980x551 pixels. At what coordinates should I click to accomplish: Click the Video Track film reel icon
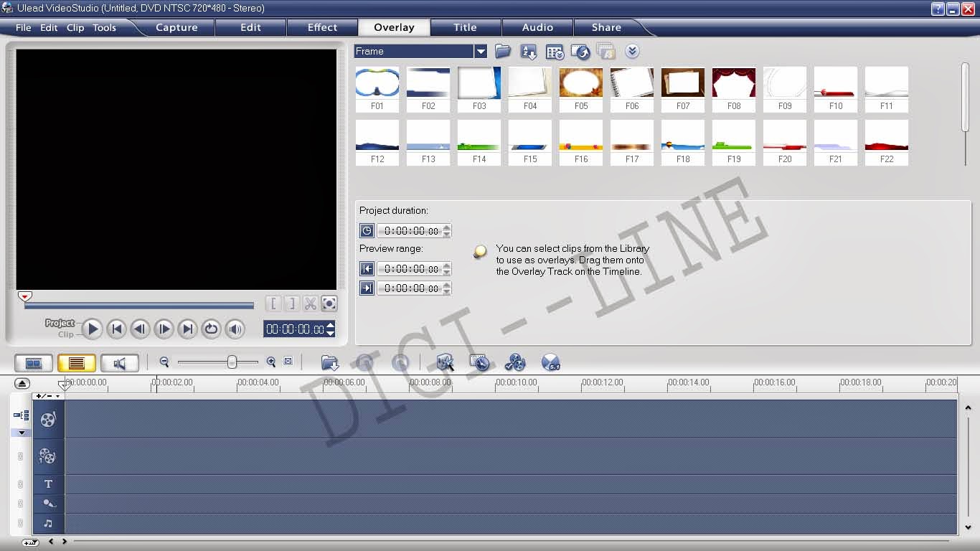(x=48, y=418)
